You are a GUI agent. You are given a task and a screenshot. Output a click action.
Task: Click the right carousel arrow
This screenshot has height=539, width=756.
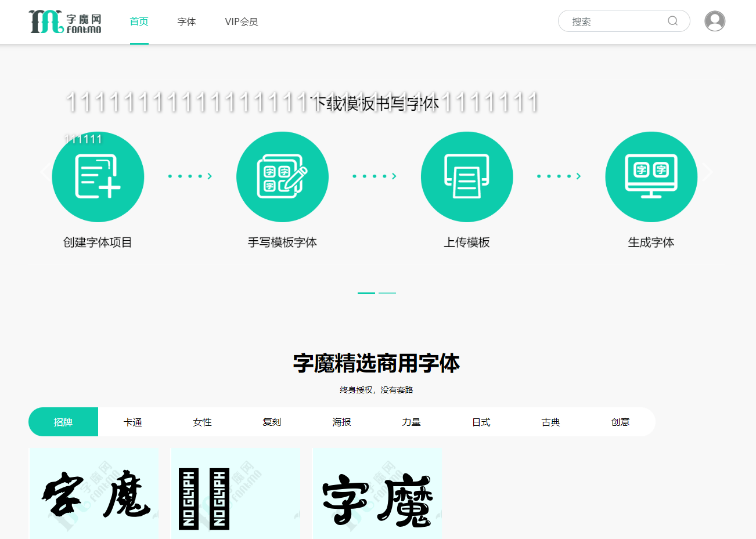pos(708,171)
